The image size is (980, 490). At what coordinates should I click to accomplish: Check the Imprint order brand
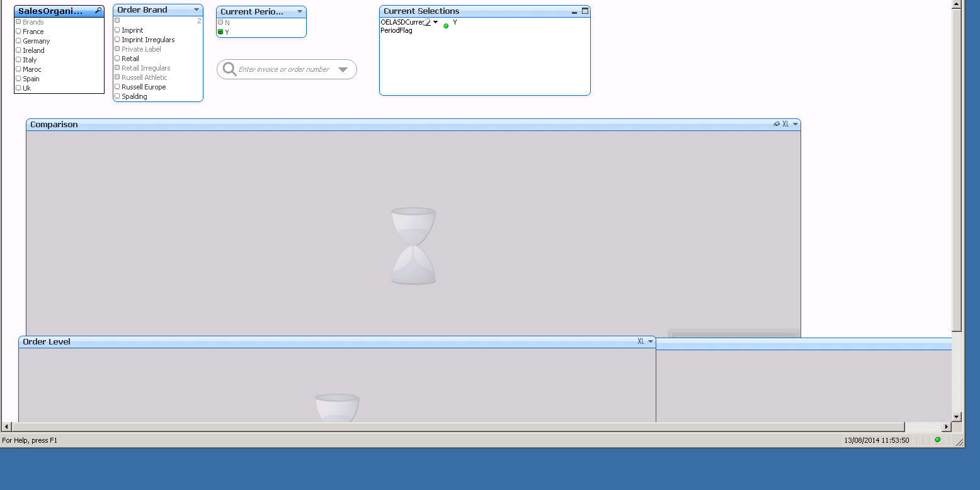click(117, 30)
